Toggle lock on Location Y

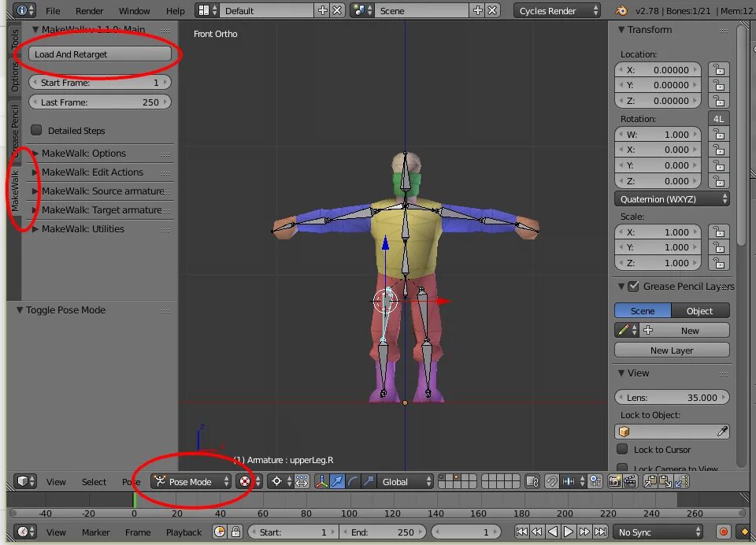point(719,85)
